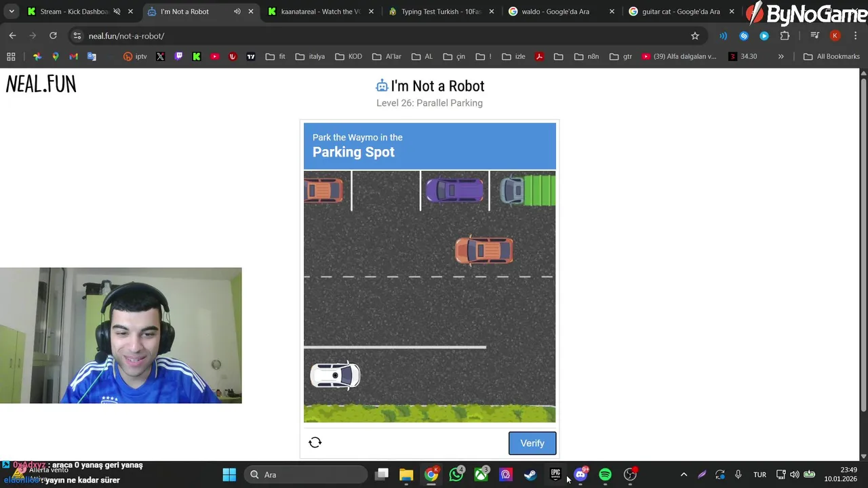
Task: Open the fit bookmarks folder
Action: 275,56
